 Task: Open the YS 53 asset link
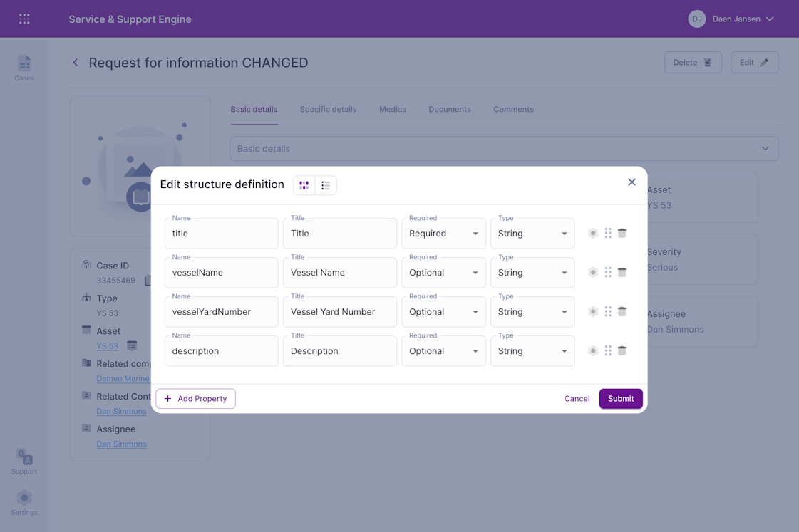point(107,346)
